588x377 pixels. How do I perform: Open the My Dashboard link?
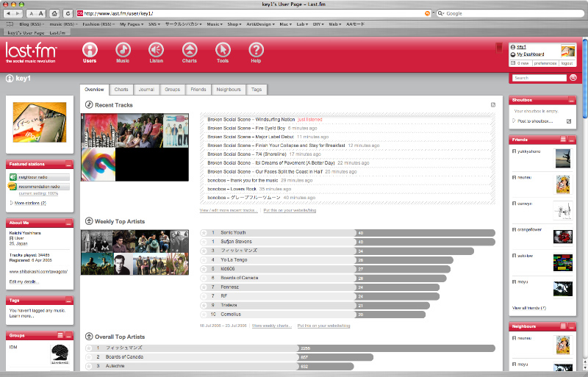[530, 54]
